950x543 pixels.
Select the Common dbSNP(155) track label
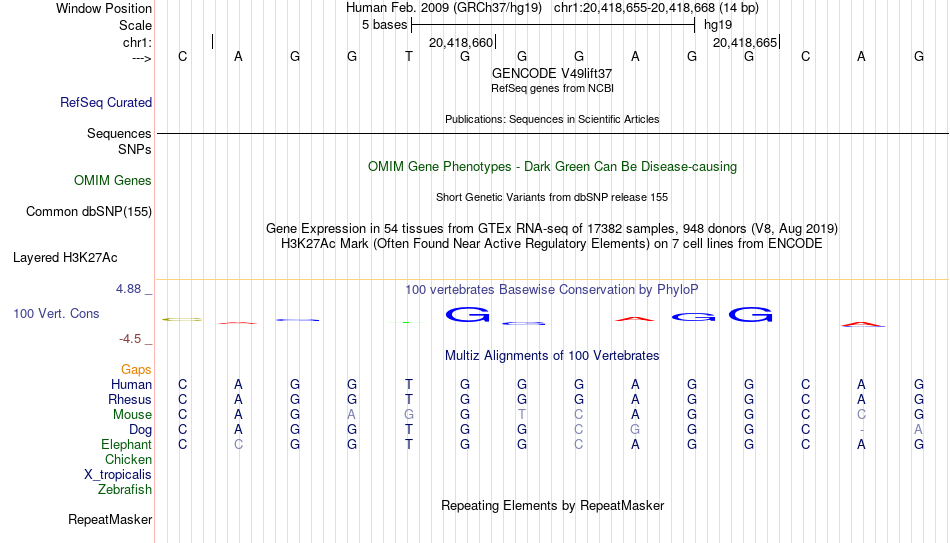[88, 212]
